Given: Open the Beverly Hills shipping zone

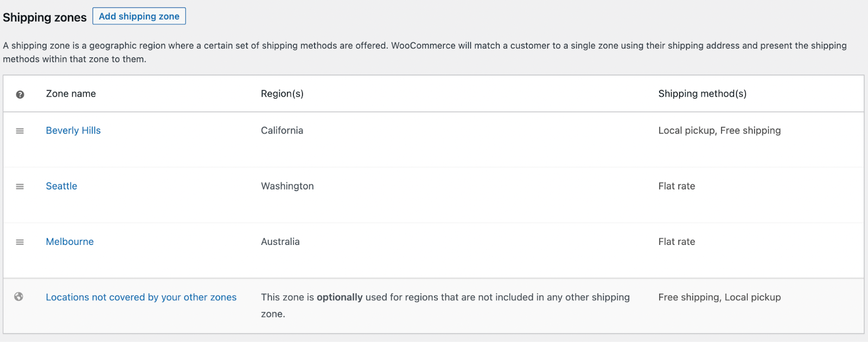Looking at the screenshot, I should (x=73, y=130).
